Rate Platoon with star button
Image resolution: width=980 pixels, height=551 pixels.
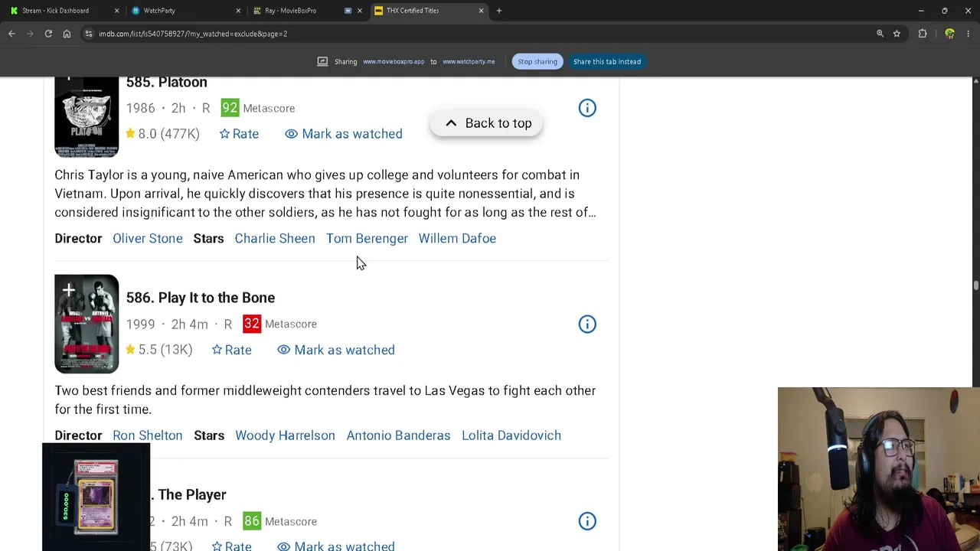(239, 134)
